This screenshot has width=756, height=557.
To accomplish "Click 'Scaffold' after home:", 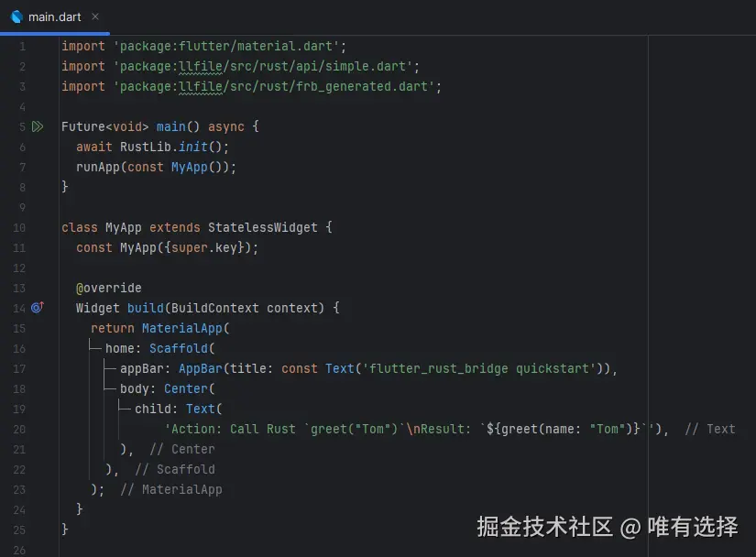I will (179, 348).
